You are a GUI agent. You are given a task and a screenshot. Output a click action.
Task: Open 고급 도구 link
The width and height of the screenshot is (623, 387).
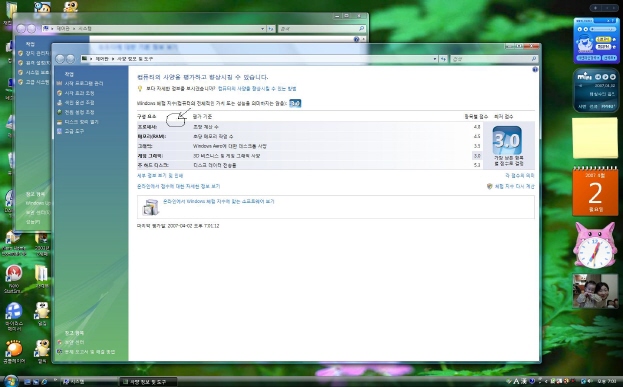[74, 131]
